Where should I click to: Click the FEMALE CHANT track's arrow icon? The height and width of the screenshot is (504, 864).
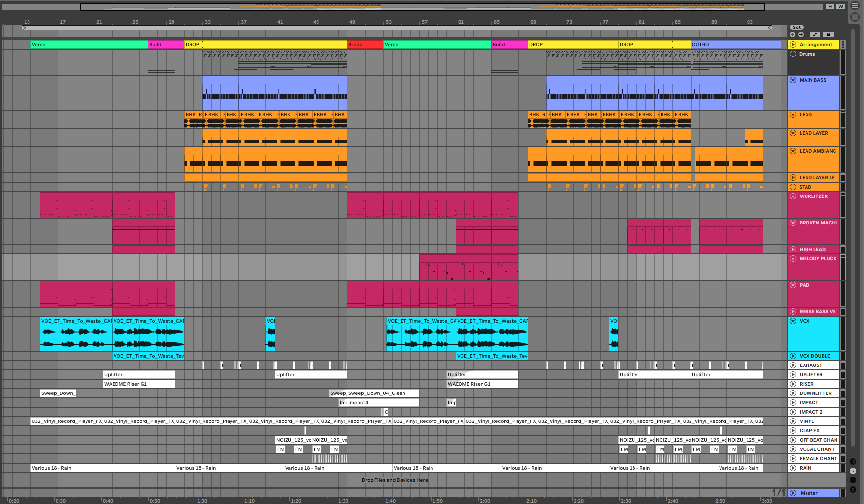pos(793,459)
